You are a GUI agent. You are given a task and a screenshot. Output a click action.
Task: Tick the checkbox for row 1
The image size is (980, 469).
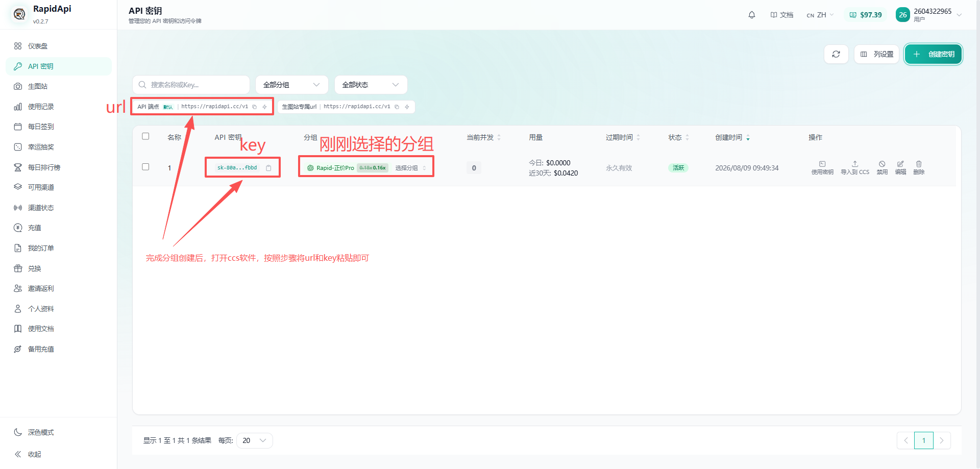point(145,167)
